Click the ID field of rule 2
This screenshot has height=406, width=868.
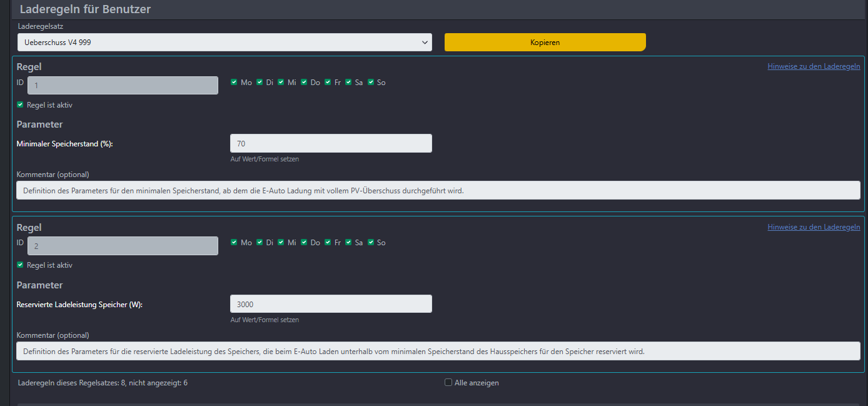[x=123, y=246]
